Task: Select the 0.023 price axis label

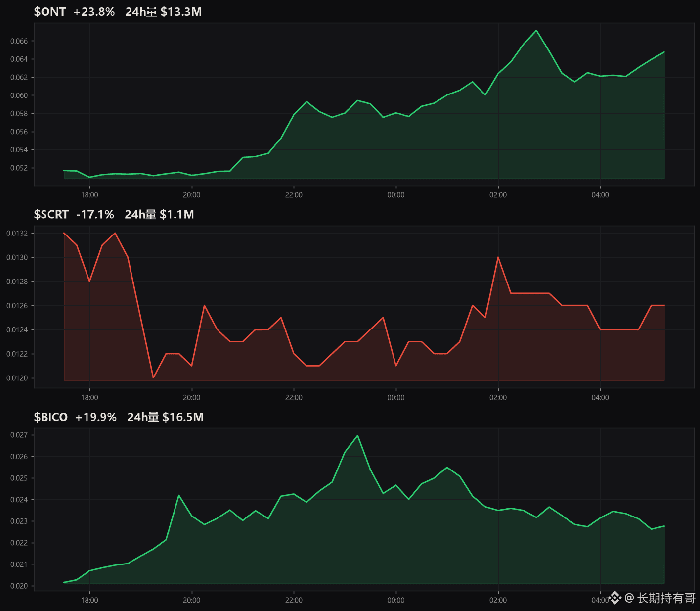Action: pyautogui.click(x=19, y=521)
